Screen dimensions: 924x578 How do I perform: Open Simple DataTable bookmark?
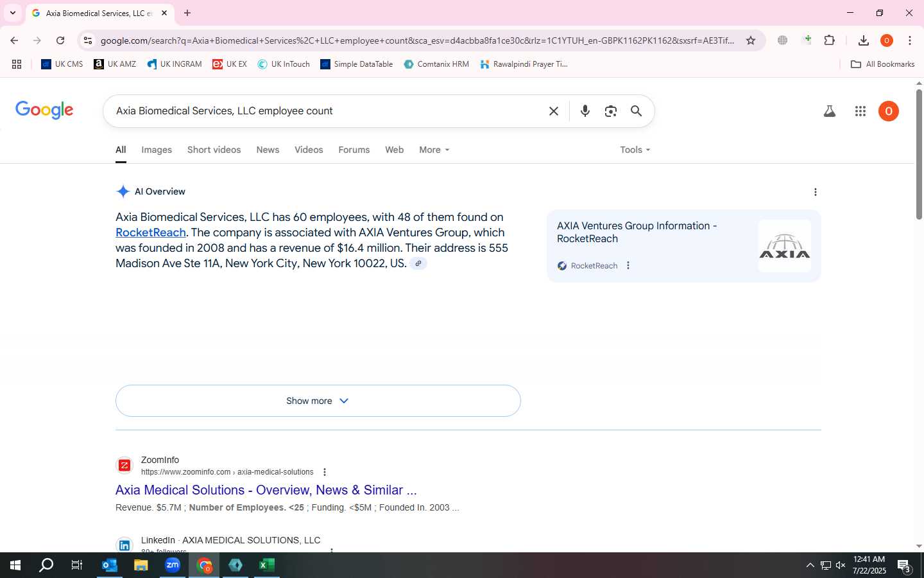357,64
